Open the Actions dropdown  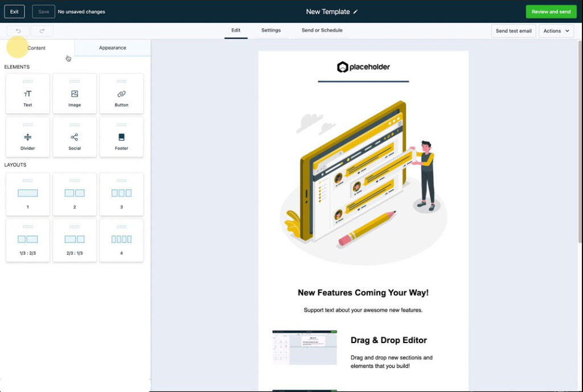tap(556, 31)
